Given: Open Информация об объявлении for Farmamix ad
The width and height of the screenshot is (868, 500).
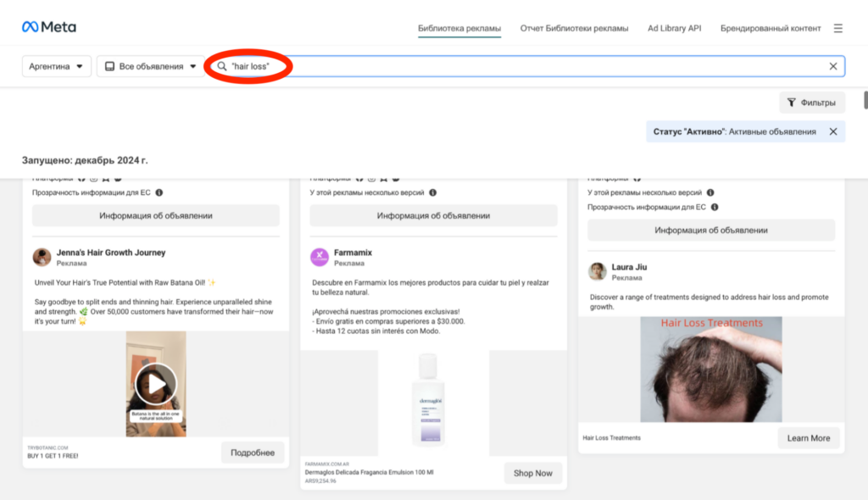Looking at the screenshot, I should click(x=433, y=215).
